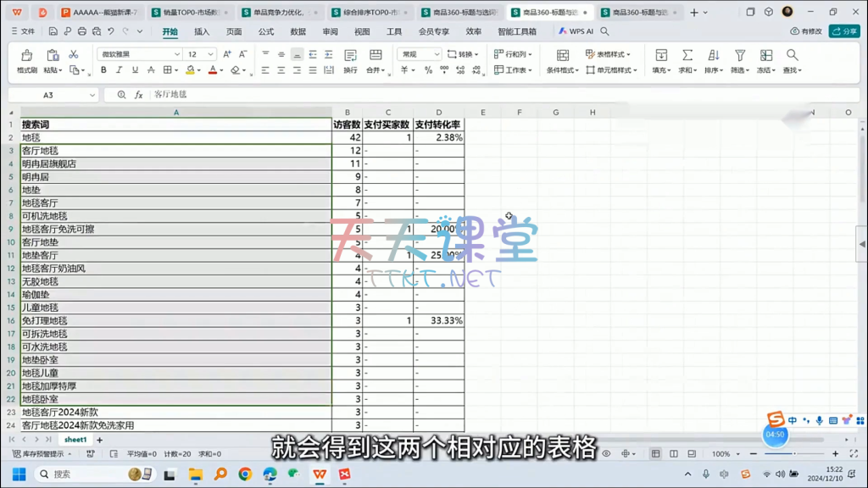The image size is (868, 488).
Task: Switch to the 插入 (Insert) ribbon tab
Action: pos(202,31)
